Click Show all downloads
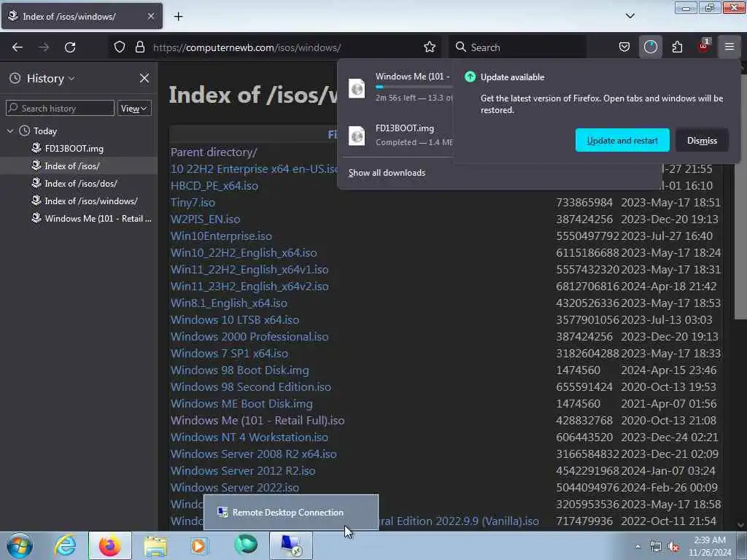Viewport: 747px width, 560px height. [x=387, y=173]
